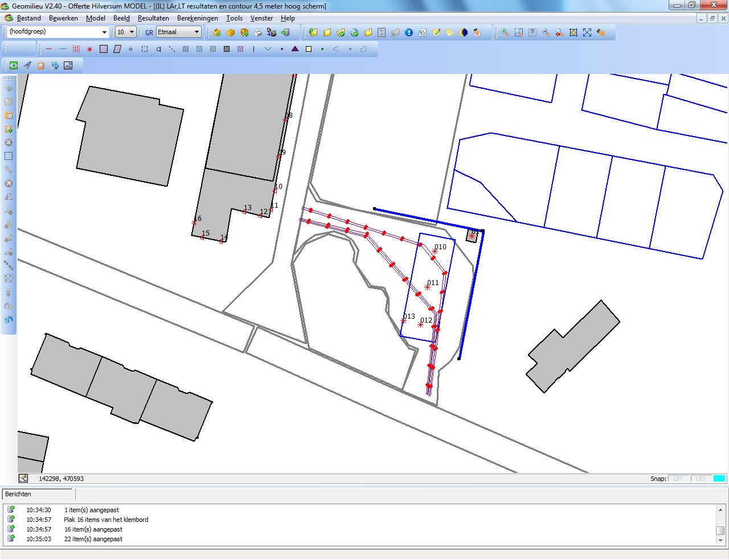Select the gray filled square building tool
Image resolution: width=729 pixels, height=560 pixels.
(227, 49)
